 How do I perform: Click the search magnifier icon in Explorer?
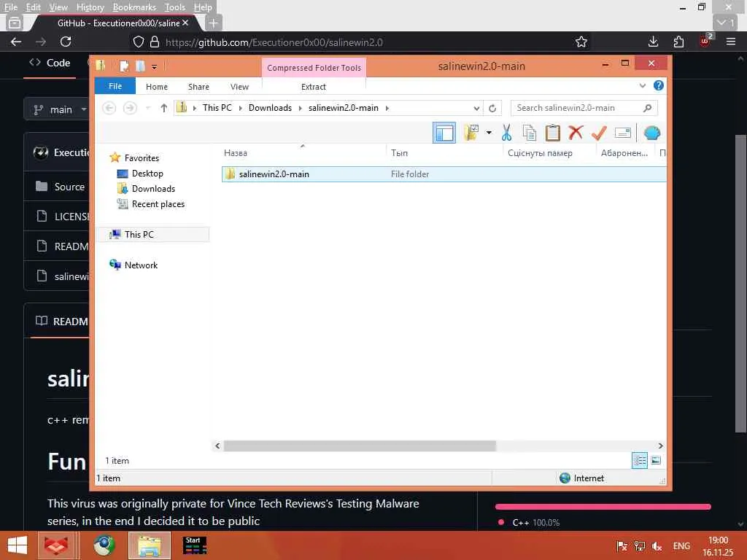coord(648,108)
